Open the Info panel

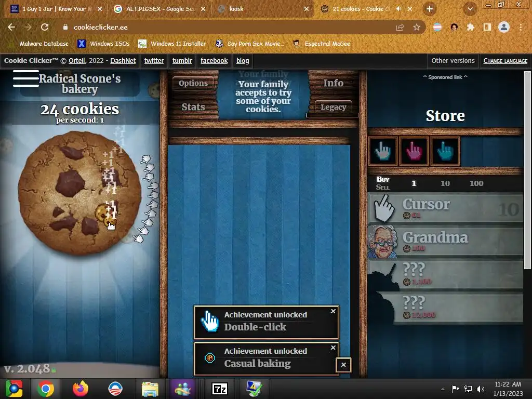click(333, 83)
